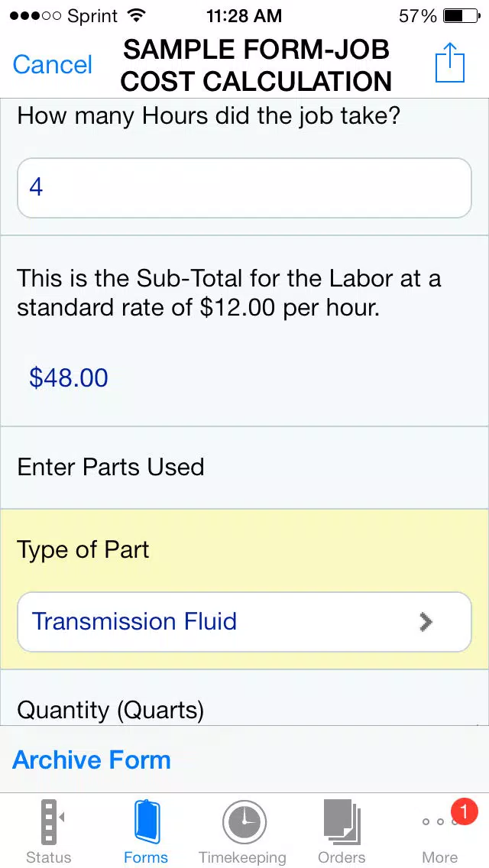Viewport: 489px width, 868px height.
Task: Tap the share icon in header
Action: (x=450, y=63)
